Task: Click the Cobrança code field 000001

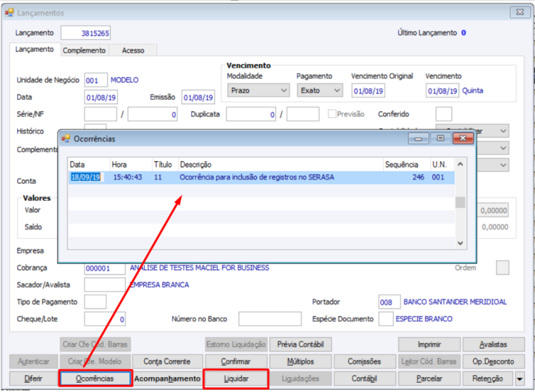Action: click(x=105, y=268)
